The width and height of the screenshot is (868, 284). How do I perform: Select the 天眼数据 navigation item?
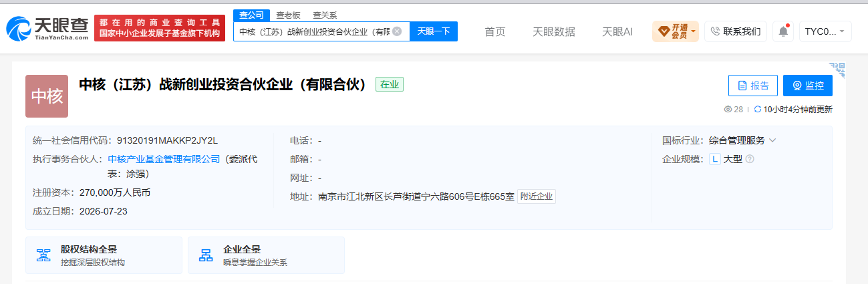pos(553,31)
